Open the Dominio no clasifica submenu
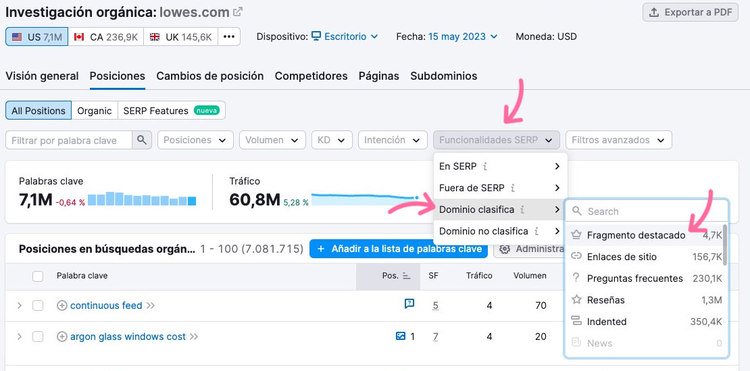750x371 pixels. [x=500, y=231]
